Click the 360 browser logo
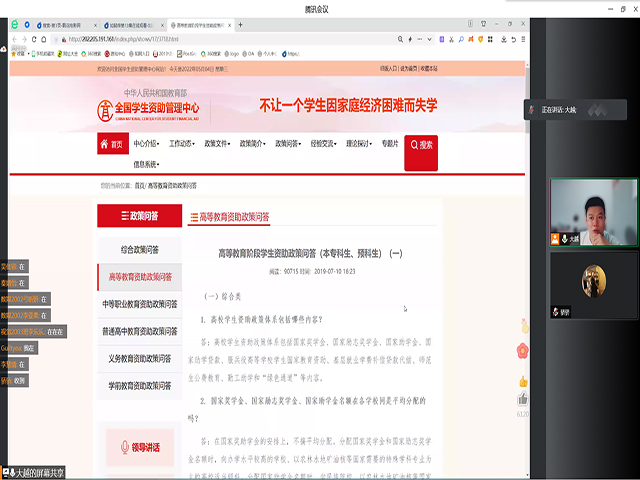Viewport: 640px width, 480px height. click(x=15, y=24)
